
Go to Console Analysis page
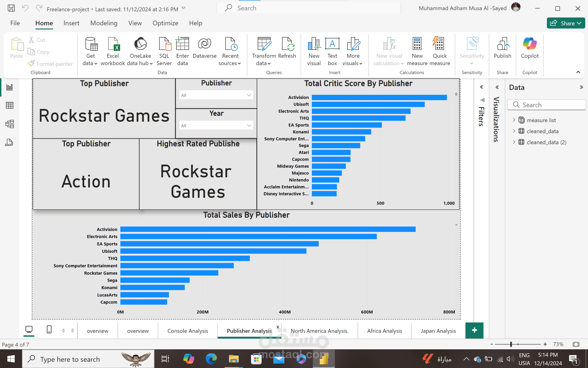click(188, 331)
